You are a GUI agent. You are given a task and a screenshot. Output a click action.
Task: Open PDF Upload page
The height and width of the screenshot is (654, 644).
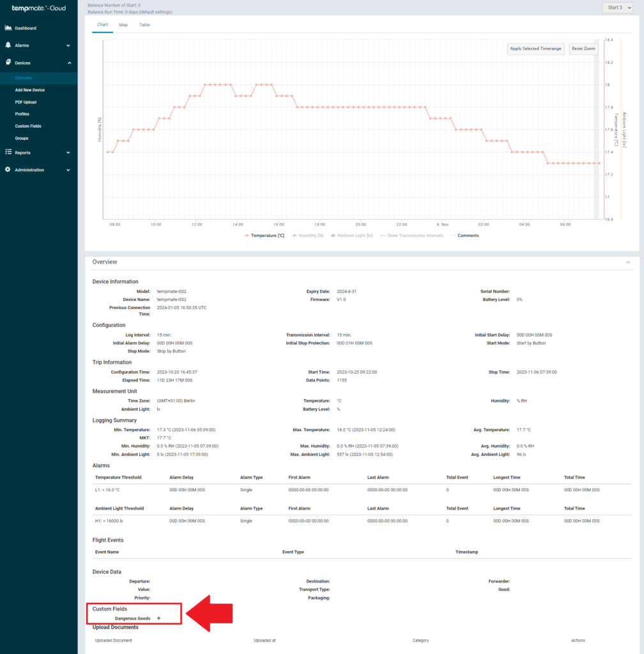26,102
